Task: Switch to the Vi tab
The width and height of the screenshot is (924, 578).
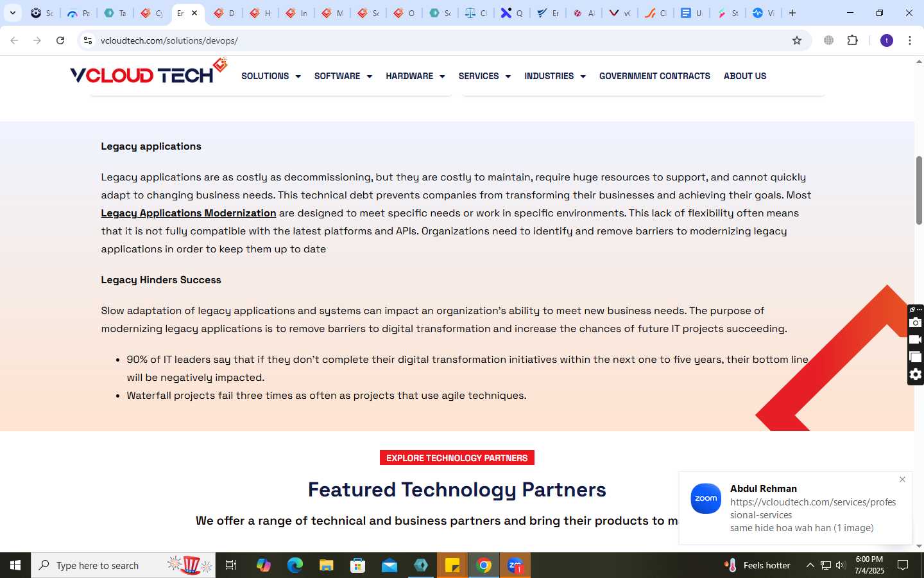Action: (764, 13)
